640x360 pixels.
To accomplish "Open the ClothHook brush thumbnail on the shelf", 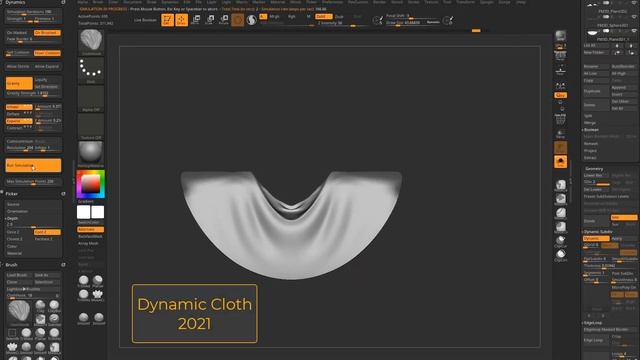I will point(91,42).
